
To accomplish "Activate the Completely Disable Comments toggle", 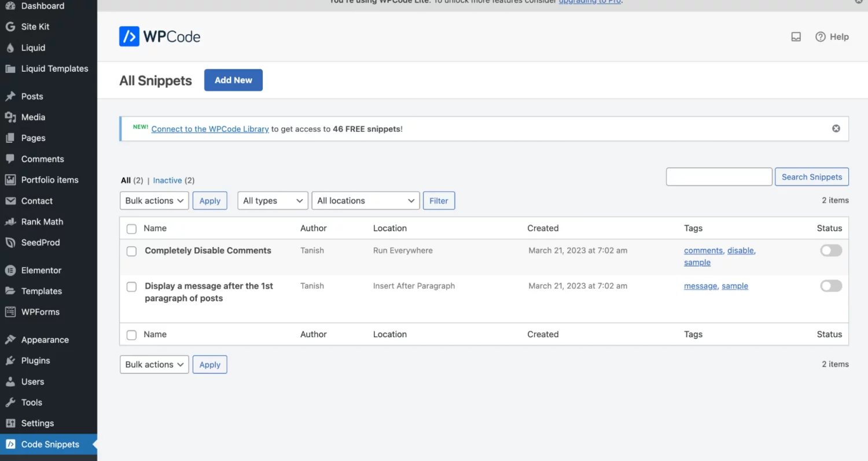I will [831, 250].
